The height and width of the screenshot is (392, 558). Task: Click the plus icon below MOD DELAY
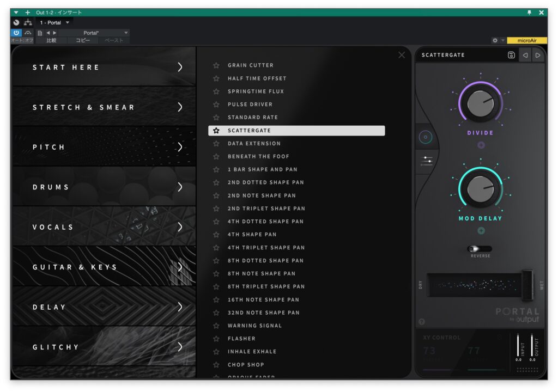(x=481, y=230)
